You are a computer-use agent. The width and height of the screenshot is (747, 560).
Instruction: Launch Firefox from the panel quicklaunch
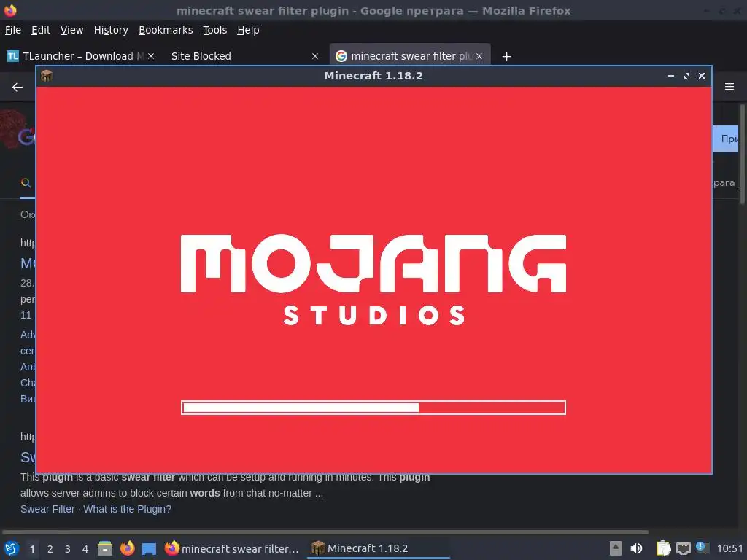(127, 548)
